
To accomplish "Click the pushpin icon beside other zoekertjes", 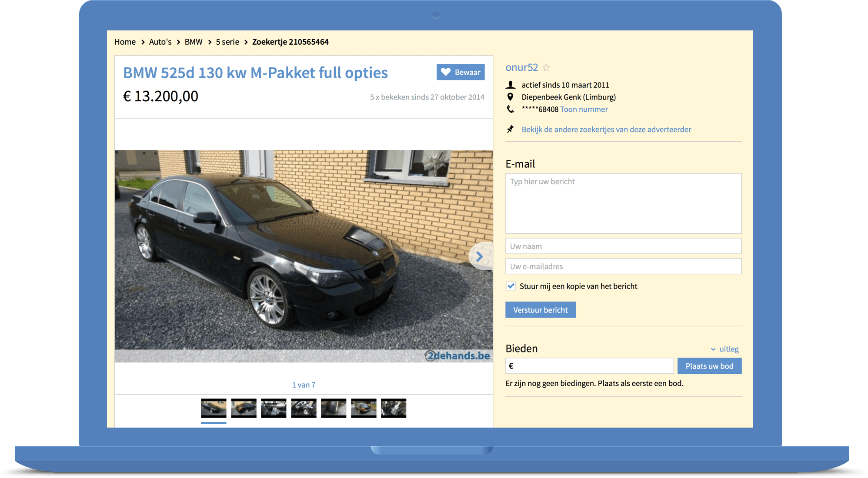I will point(511,129).
